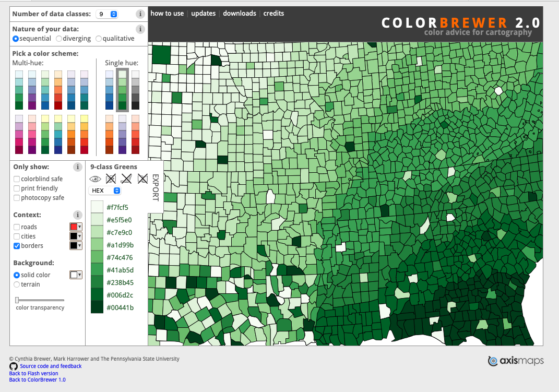Move the color transparency slider handle
The height and width of the screenshot is (392, 559).
(17, 300)
